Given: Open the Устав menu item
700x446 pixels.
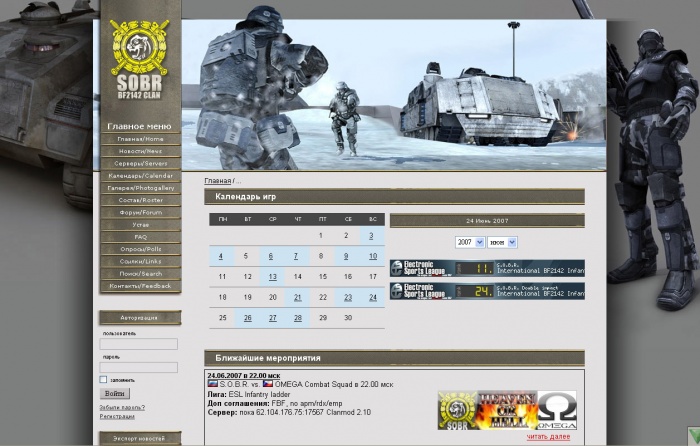Looking at the screenshot, I should (x=141, y=225).
